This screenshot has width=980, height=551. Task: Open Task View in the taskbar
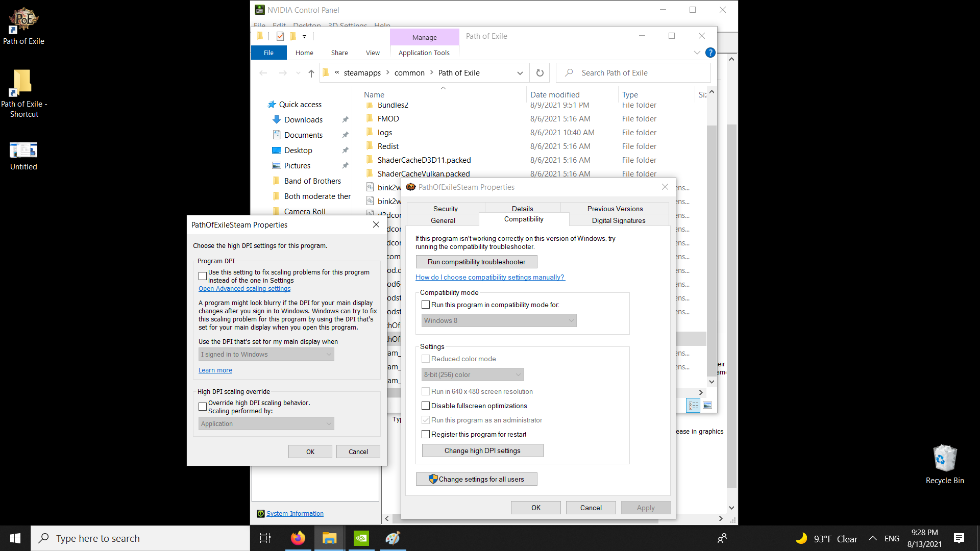coord(265,538)
